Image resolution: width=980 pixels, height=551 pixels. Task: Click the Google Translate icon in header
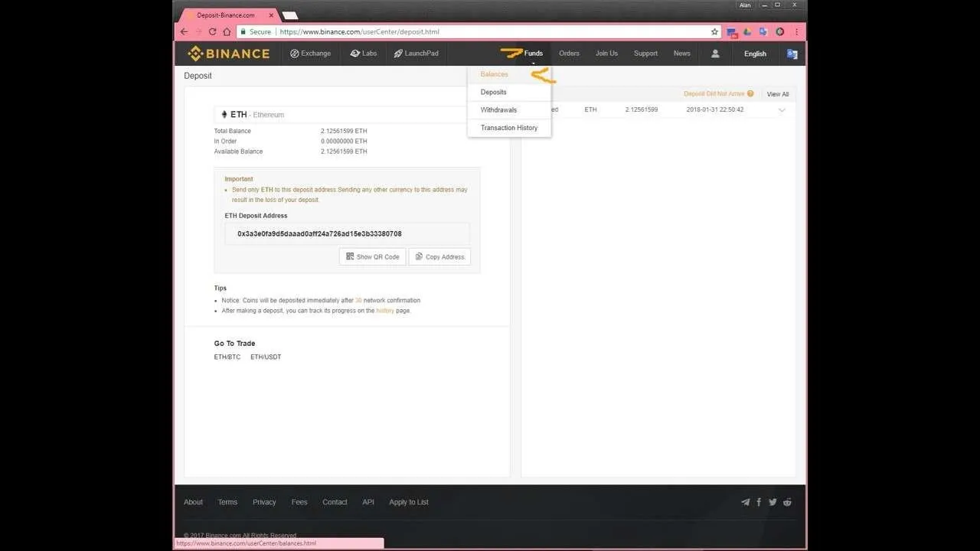(x=792, y=54)
